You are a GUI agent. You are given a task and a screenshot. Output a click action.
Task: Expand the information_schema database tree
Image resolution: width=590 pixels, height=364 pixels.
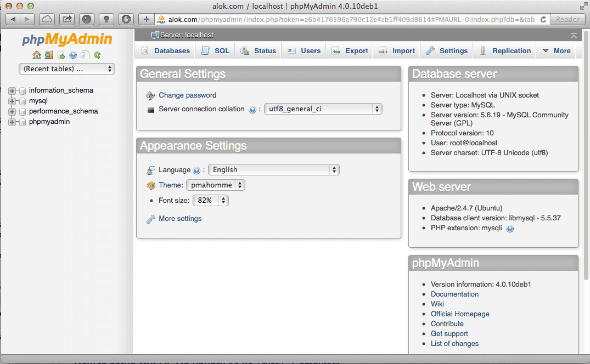(12, 90)
